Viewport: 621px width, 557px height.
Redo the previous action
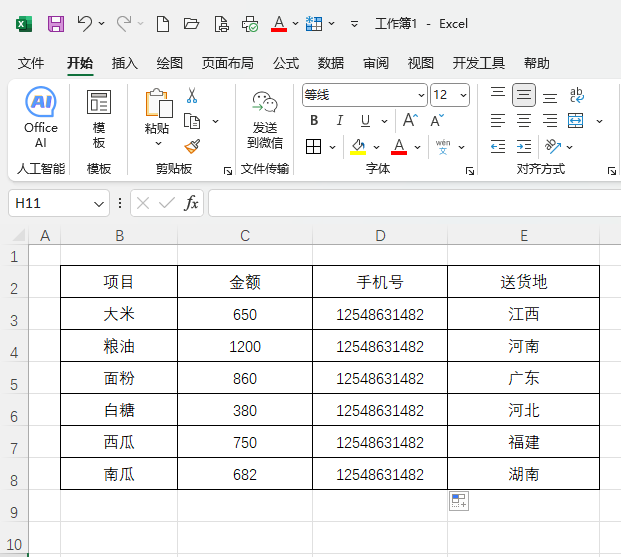(124, 24)
